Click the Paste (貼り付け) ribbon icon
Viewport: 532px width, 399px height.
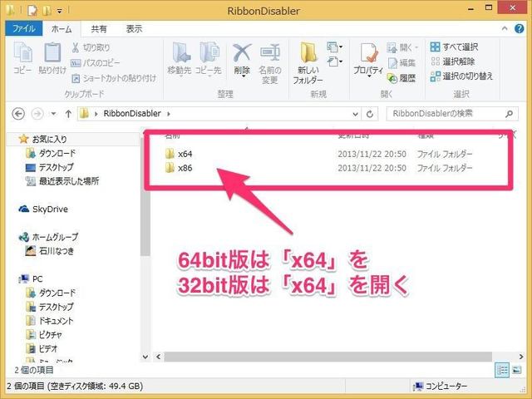(x=52, y=58)
